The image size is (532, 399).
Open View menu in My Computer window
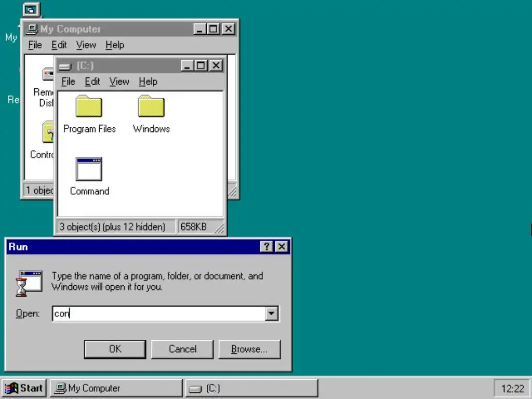point(86,45)
